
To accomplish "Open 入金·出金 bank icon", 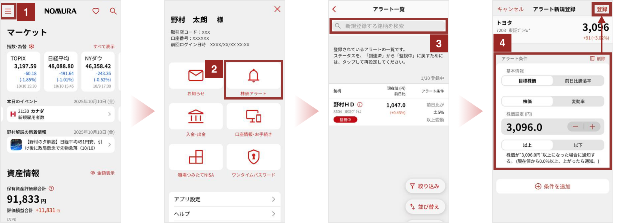I will pos(196,116).
